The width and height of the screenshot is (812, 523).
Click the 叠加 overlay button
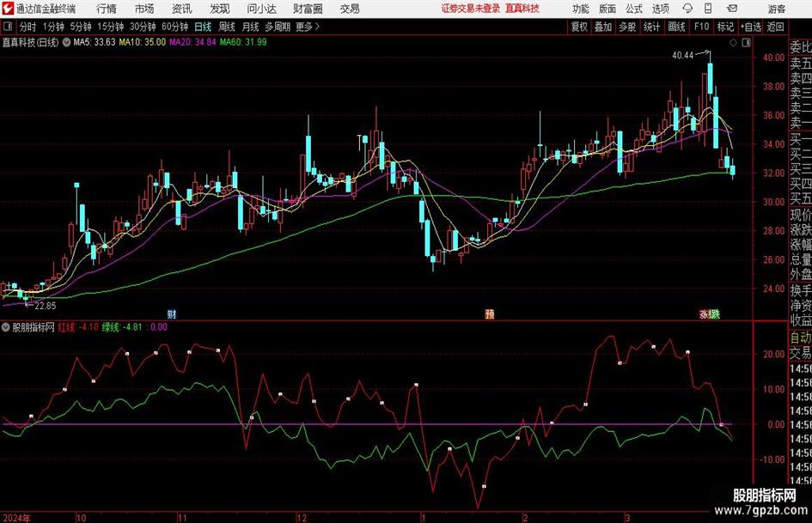coord(603,27)
